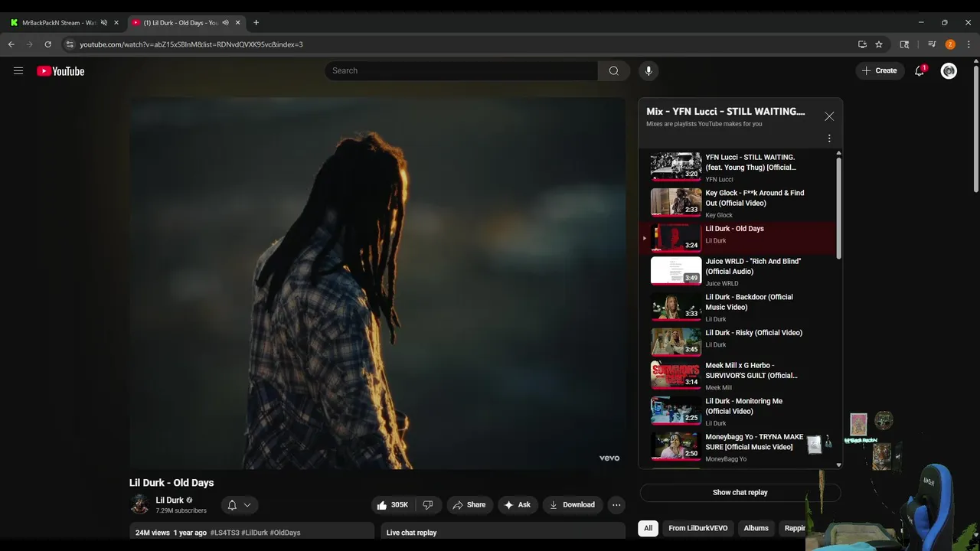Open media controls toolbar icon

click(x=932, y=44)
